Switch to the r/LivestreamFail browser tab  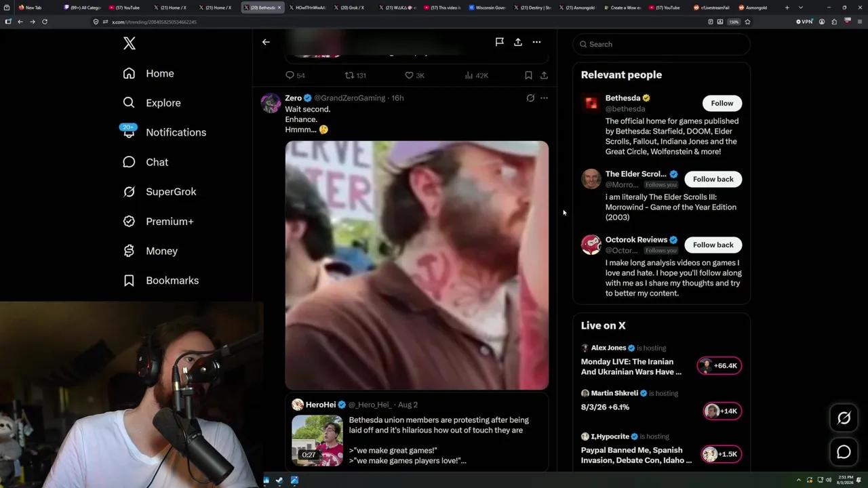(x=713, y=7)
